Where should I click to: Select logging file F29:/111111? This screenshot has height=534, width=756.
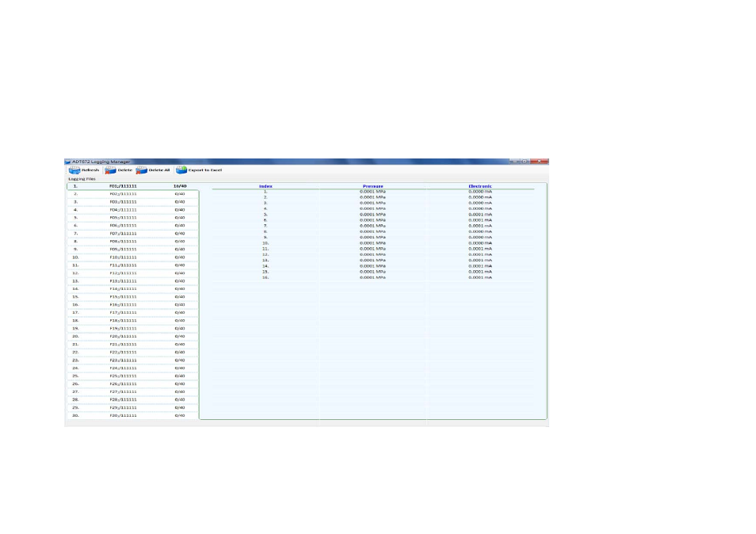132,407
